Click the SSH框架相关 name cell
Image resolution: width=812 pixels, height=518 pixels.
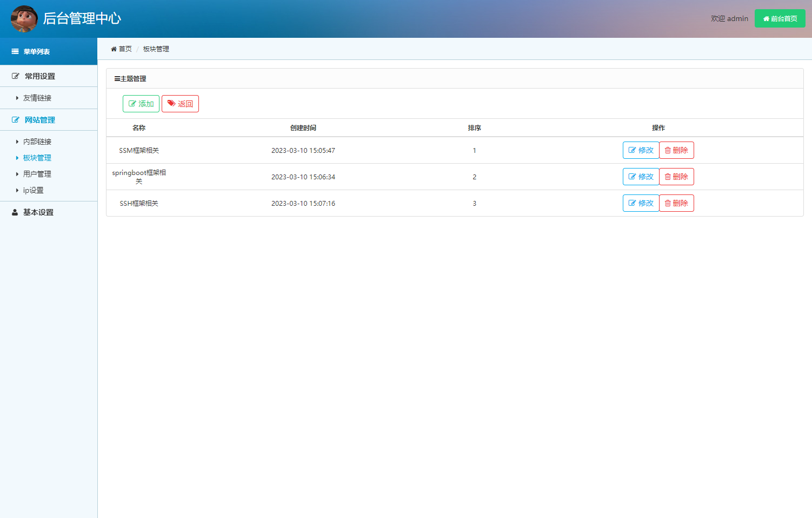139,204
